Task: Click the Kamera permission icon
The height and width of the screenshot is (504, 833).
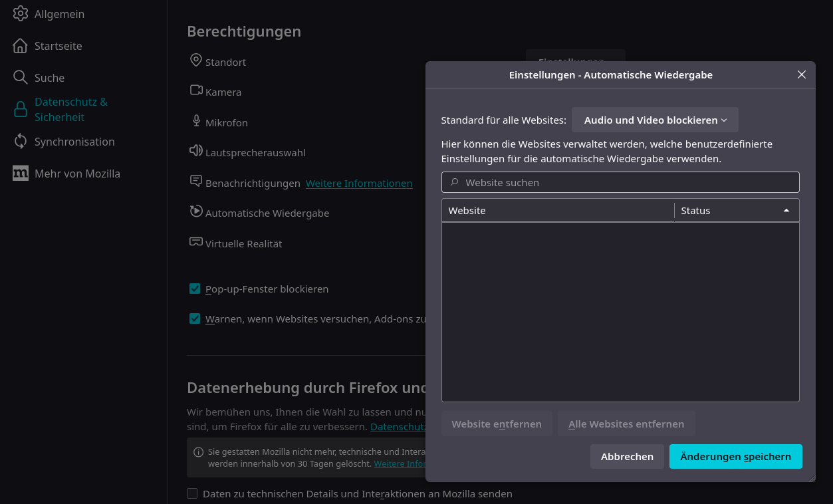Action: click(x=195, y=90)
